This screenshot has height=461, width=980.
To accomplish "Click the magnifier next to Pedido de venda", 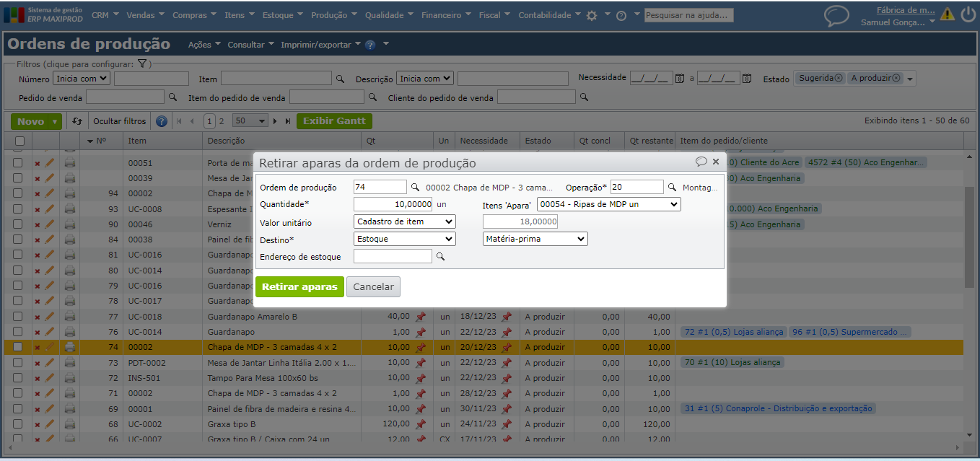I will click(x=172, y=96).
